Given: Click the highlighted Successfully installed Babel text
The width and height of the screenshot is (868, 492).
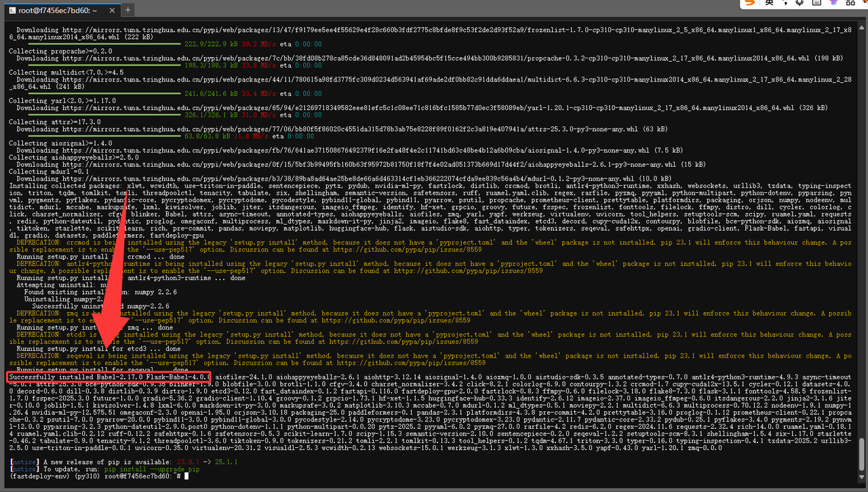Looking at the screenshot, I should tap(108, 377).
